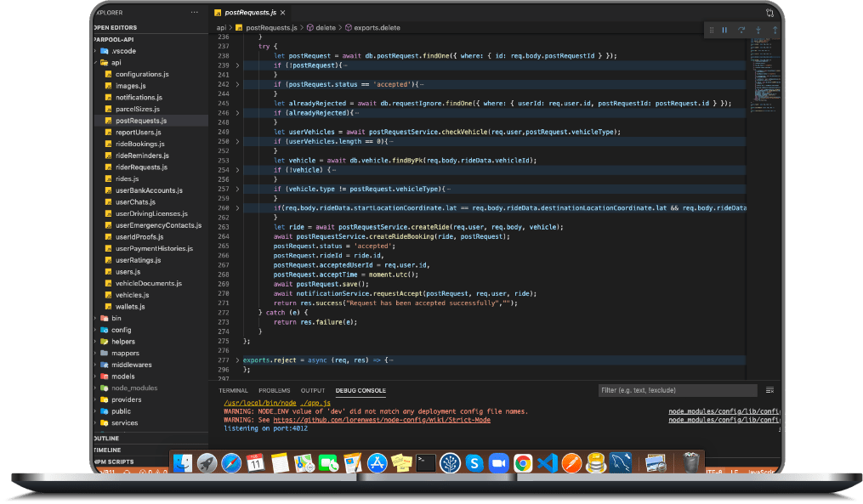
Task: Pause the debugger from the debug toolbar
Action: 724,30
